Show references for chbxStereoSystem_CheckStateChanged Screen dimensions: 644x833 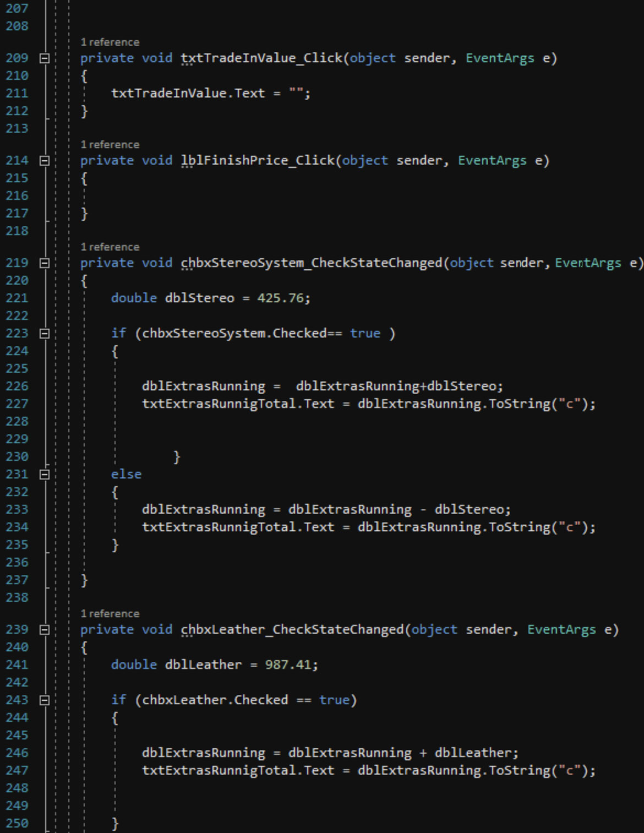tap(110, 247)
